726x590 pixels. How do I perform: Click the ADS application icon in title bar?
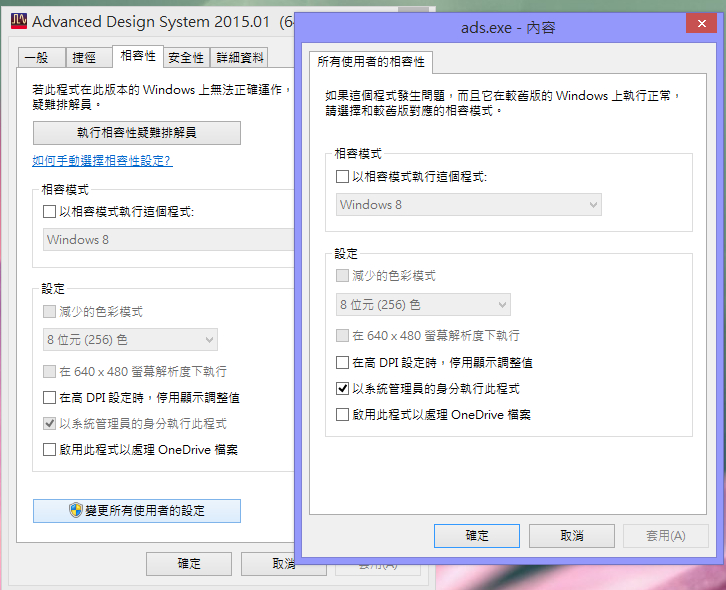coord(19,21)
